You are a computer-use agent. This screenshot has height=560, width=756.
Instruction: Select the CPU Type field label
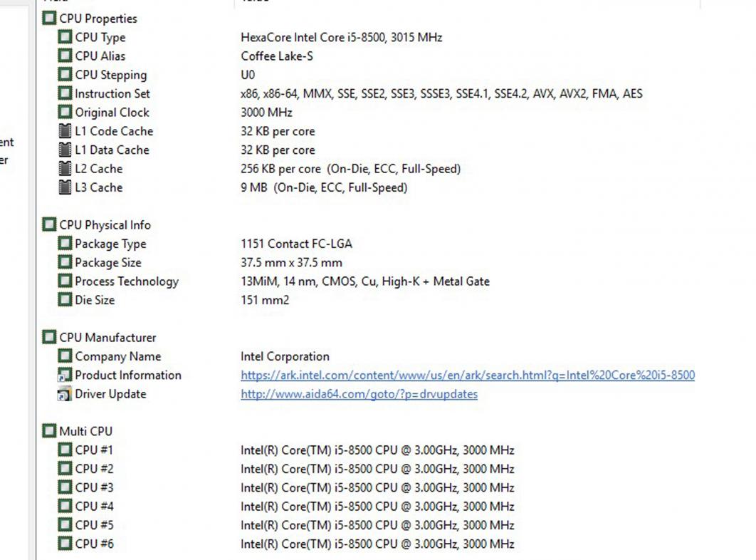[100, 38]
